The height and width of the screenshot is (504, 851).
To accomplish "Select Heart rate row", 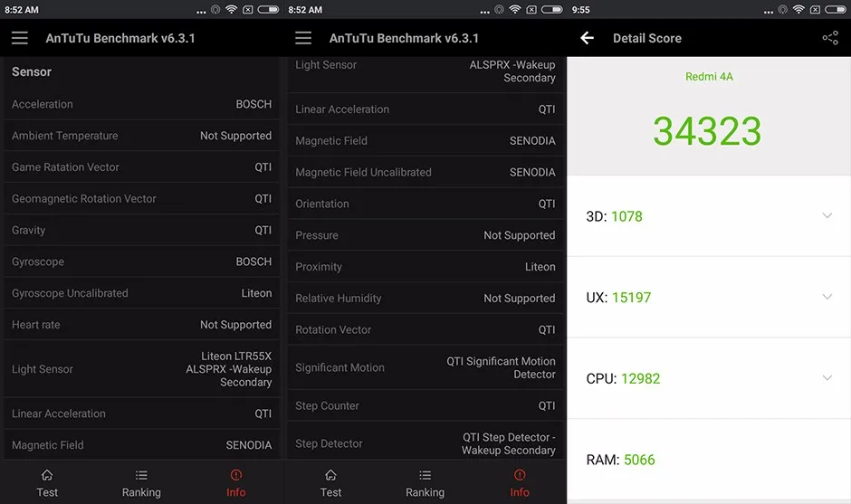I will [x=141, y=325].
